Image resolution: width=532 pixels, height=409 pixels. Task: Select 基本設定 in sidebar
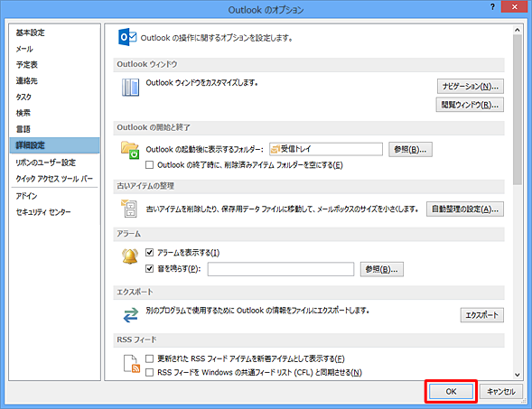[54, 33]
